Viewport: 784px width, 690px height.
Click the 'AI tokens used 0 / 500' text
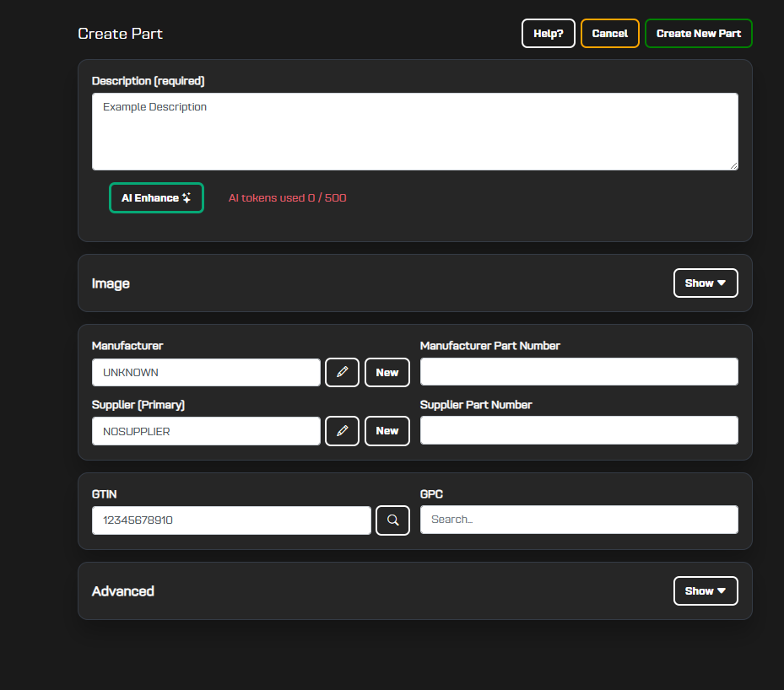pos(288,198)
